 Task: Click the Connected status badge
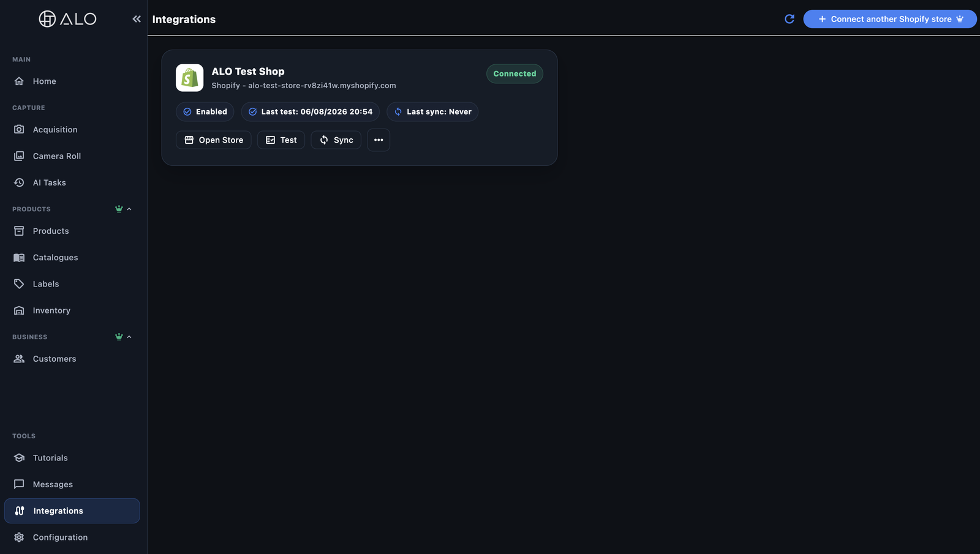[x=514, y=73]
